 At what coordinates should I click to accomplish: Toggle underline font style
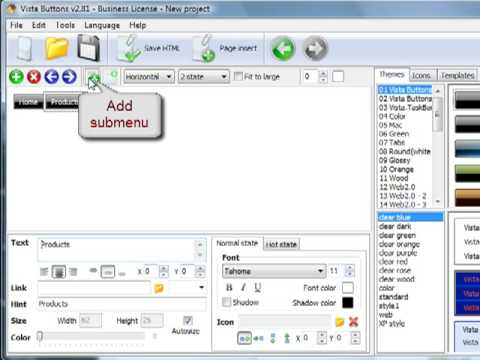click(257, 287)
